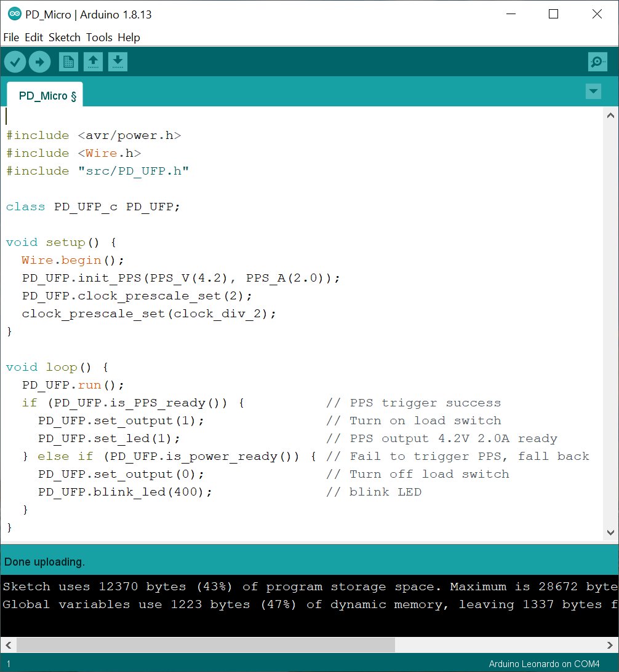Image resolution: width=619 pixels, height=672 pixels.
Task: Click the 'void setup() {' line
Action: (61, 243)
